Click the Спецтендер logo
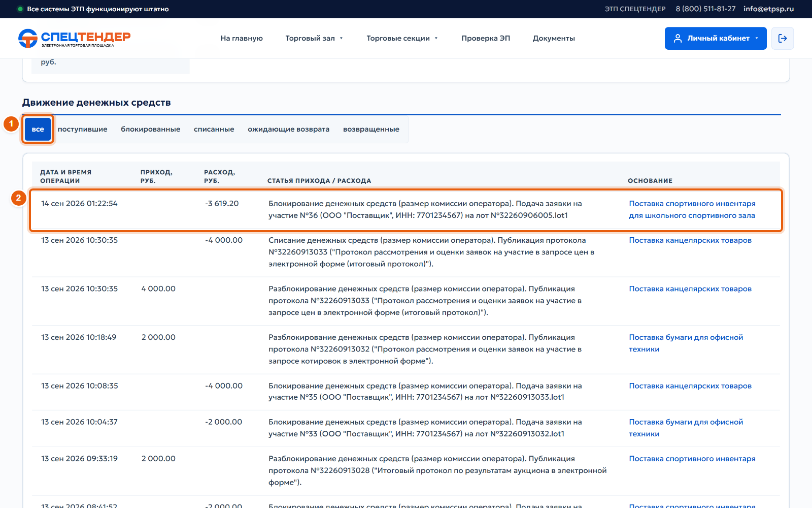The height and width of the screenshot is (508, 812). [x=74, y=38]
